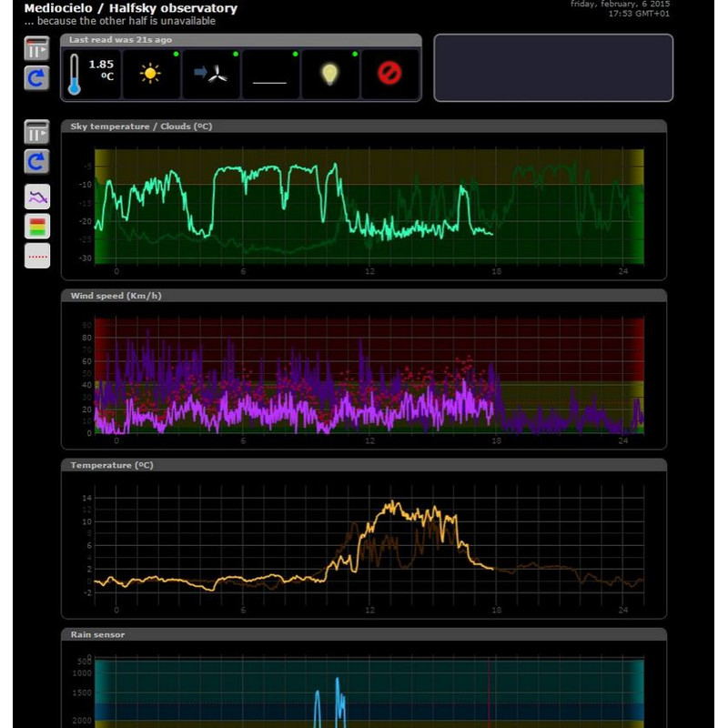Select the light bulb brightness status tile
Viewport: 728px width, 728px height.
point(330,74)
